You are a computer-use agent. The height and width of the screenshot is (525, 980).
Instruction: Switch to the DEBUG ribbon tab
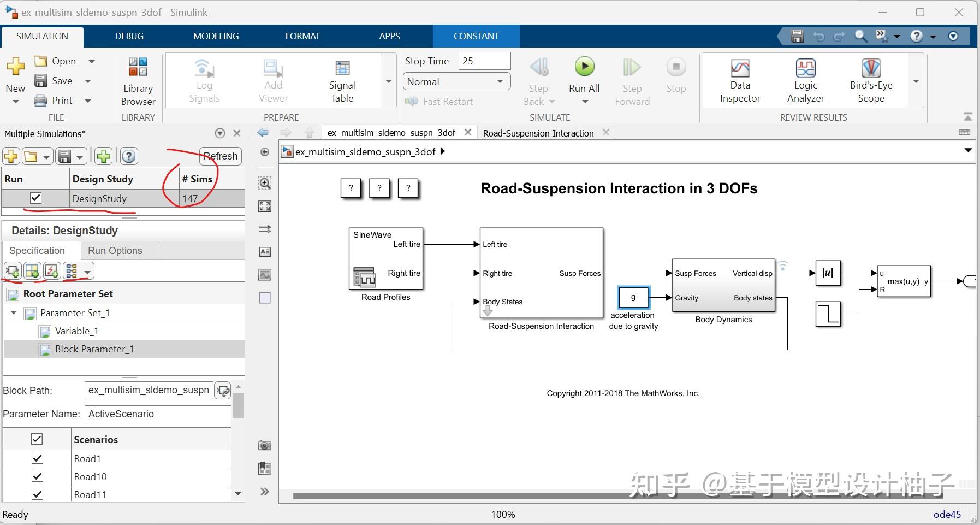129,36
